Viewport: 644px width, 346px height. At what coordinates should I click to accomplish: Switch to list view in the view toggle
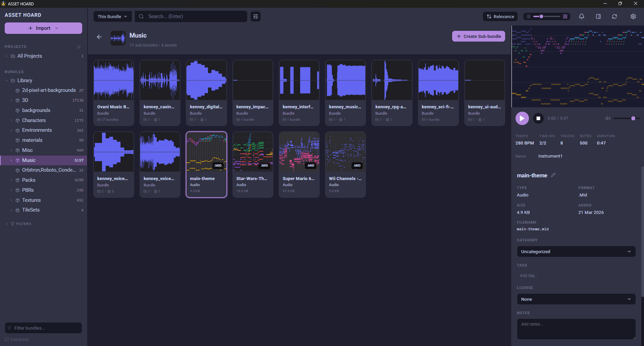point(528,16)
